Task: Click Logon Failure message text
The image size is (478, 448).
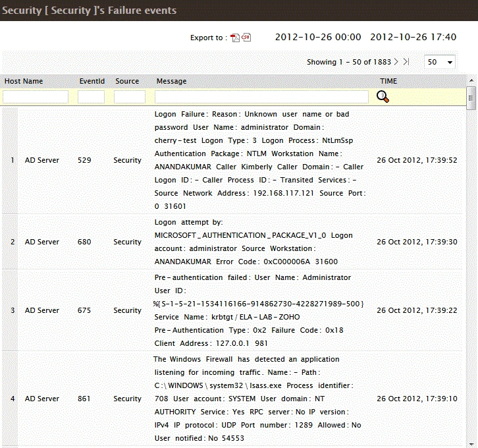Action: pos(260,160)
